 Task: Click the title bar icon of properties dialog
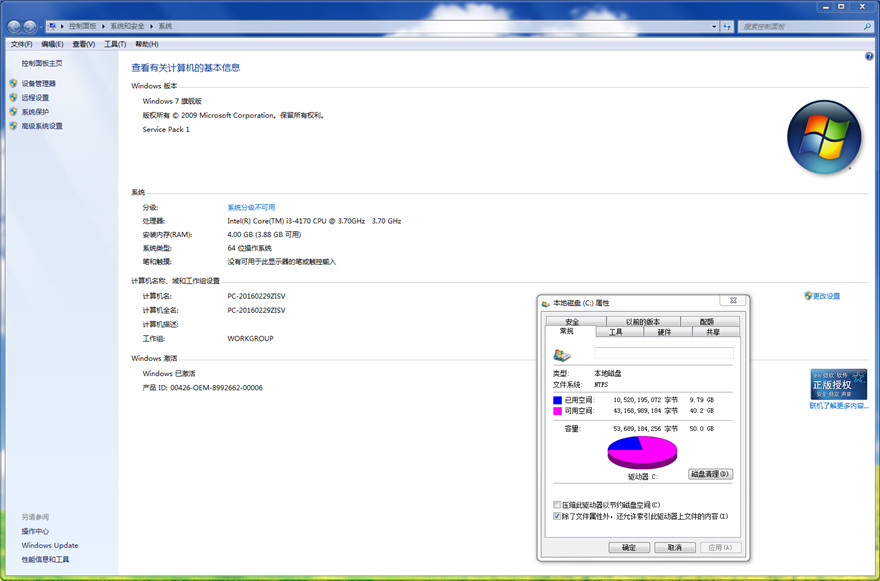pos(546,303)
